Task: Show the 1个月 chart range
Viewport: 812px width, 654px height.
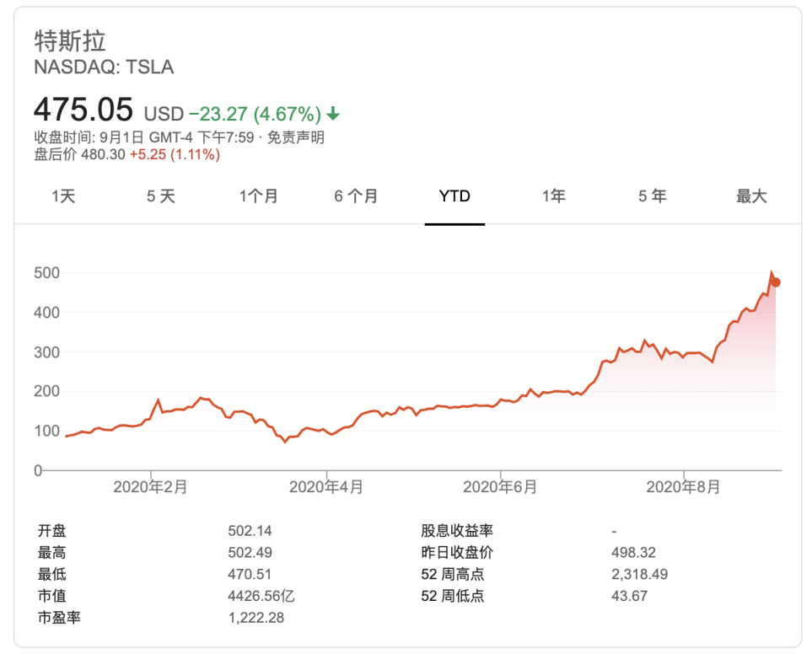Action: 258,196
